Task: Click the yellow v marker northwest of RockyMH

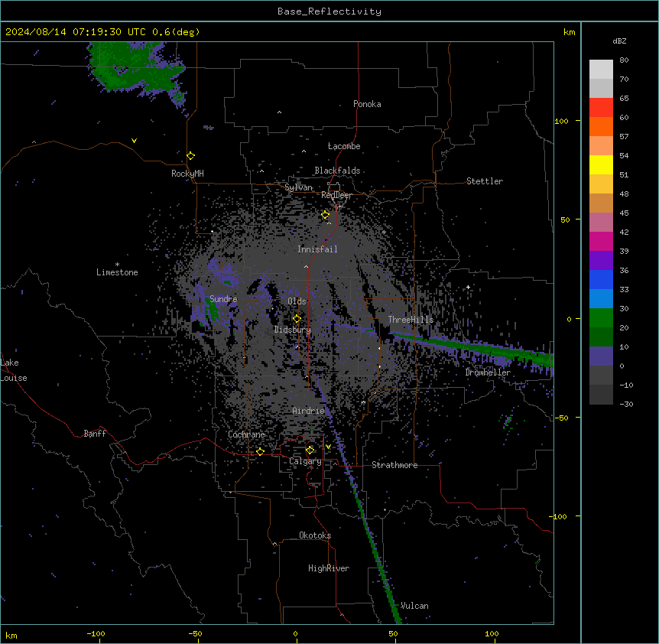Action: (x=134, y=141)
